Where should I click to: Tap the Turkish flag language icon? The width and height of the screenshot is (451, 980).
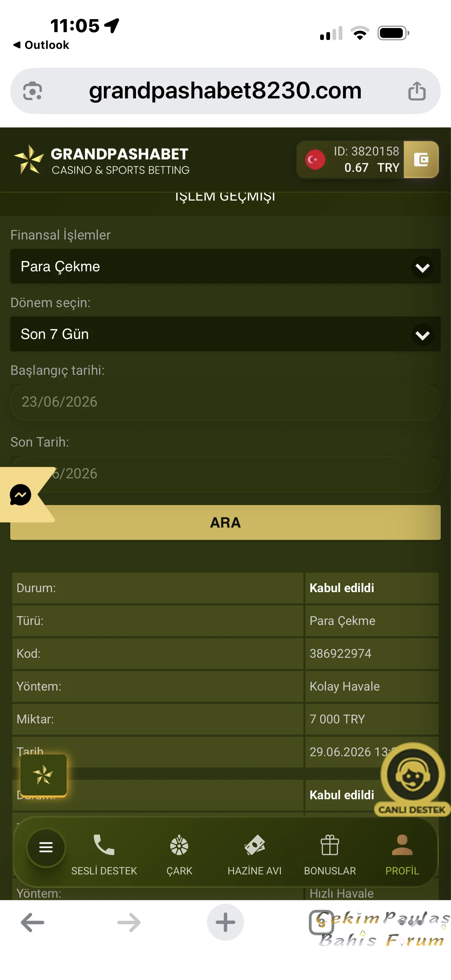coord(315,159)
